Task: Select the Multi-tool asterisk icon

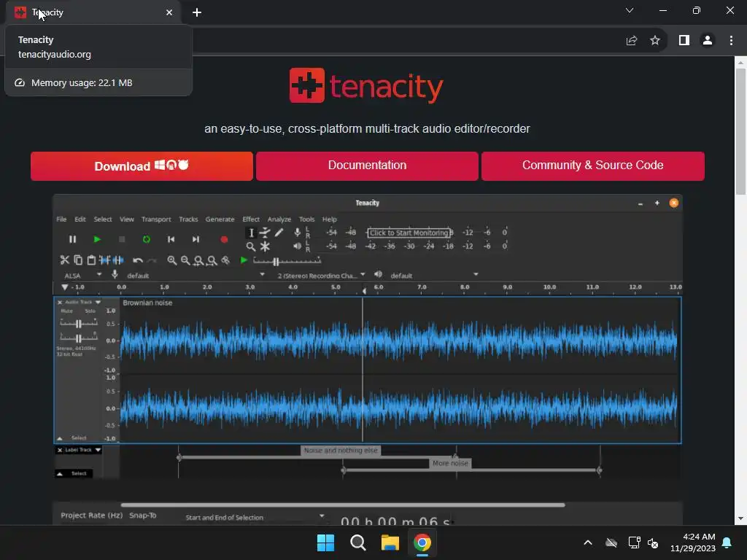Action: point(265,246)
